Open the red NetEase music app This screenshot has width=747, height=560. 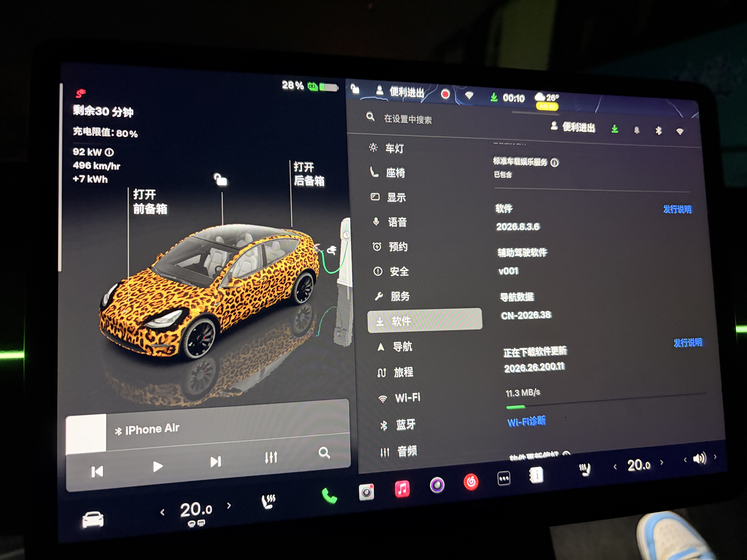pyautogui.click(x=471, y=482)
